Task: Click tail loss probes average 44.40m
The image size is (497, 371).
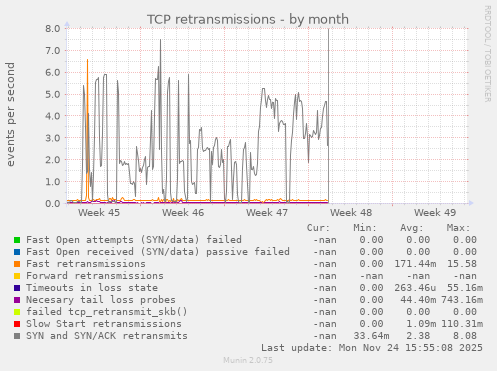Action: click(x=418, y=300)
